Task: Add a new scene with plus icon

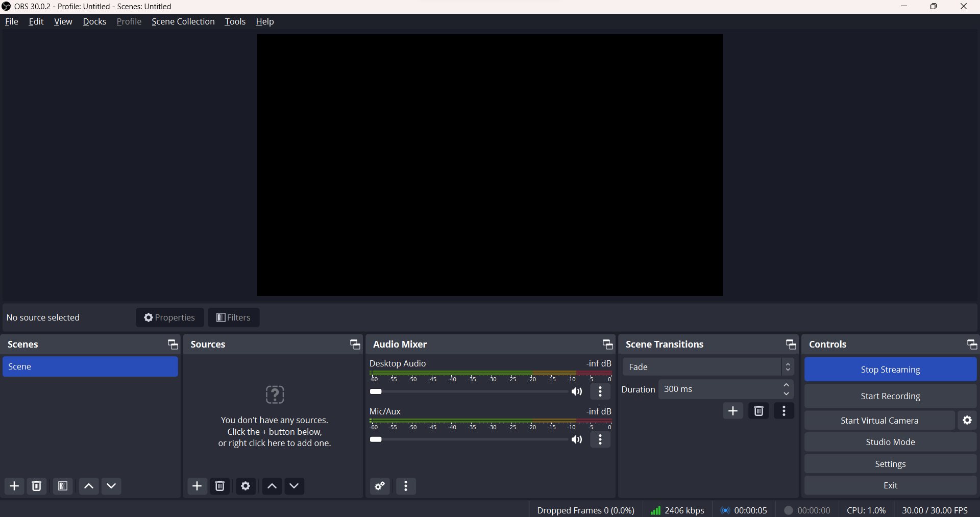Action: [x=14, y=486]
